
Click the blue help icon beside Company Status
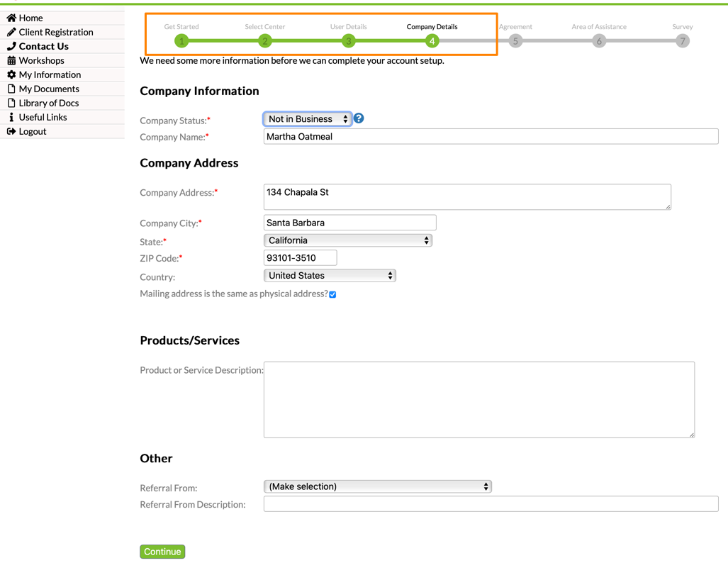tap(359, 118)
